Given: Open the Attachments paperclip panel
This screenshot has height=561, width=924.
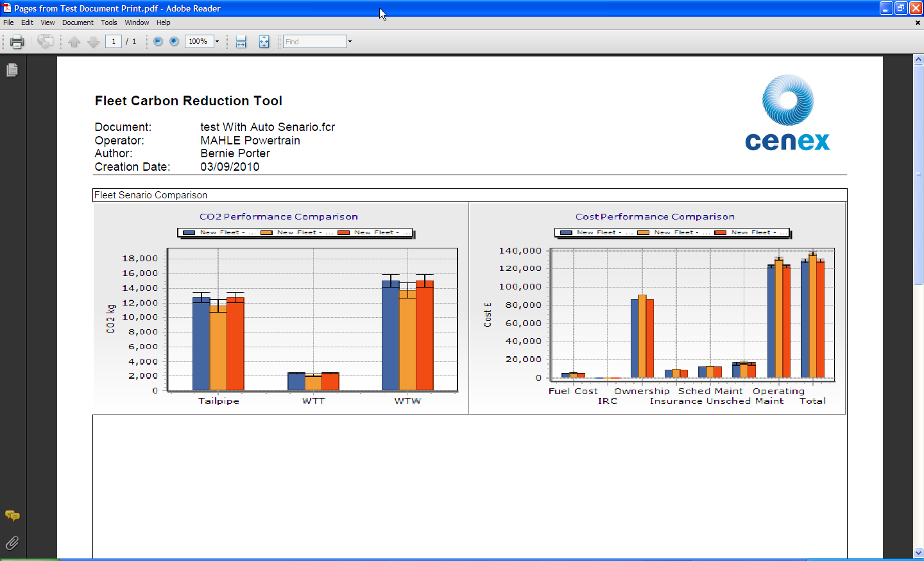Looking at the screenshot, I should [x=12, y=543].
